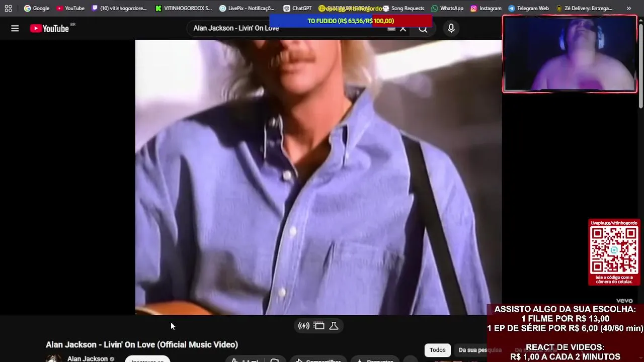The width and height of the screenshot is (644, 362).
Task: Click the theater screen extension icon
Action: (x=319, y=326)
